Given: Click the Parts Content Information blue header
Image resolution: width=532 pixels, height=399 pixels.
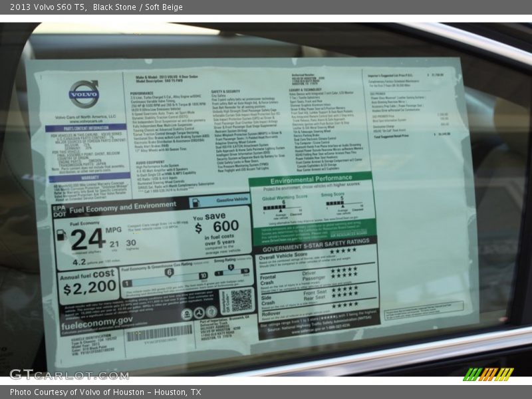Looking at the screenshot, I should pyautogui.click(x=86, y=128).
